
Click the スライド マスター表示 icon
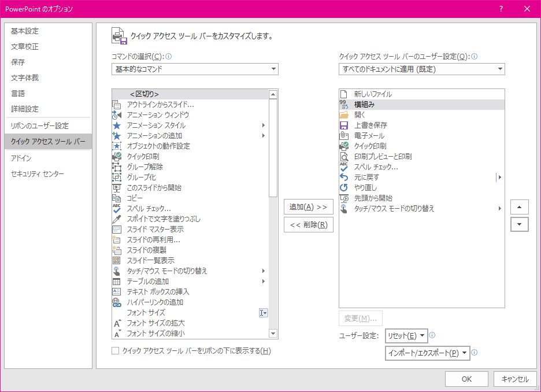(117, 229)
